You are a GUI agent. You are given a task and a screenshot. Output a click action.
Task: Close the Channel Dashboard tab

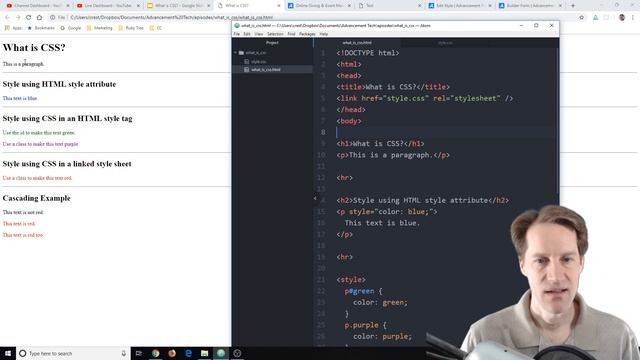click(x=68, y=6)
